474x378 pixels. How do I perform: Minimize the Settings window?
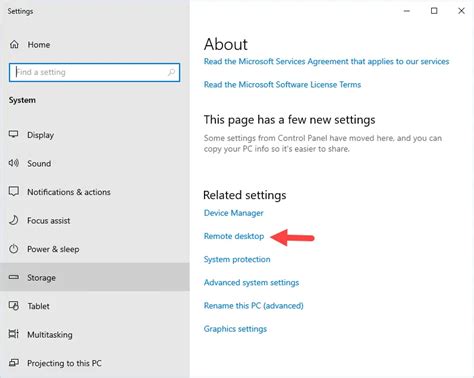407,11
